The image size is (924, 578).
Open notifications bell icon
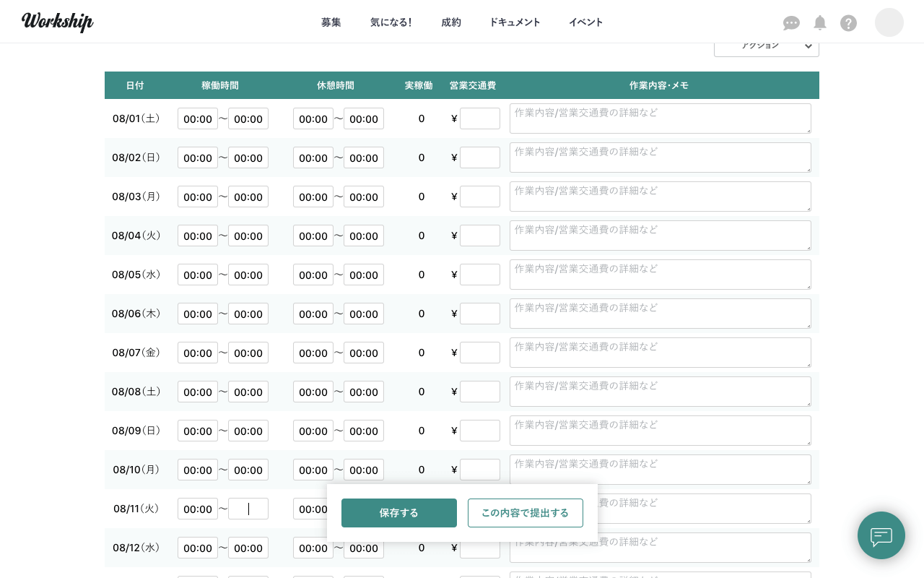point(820,23)
